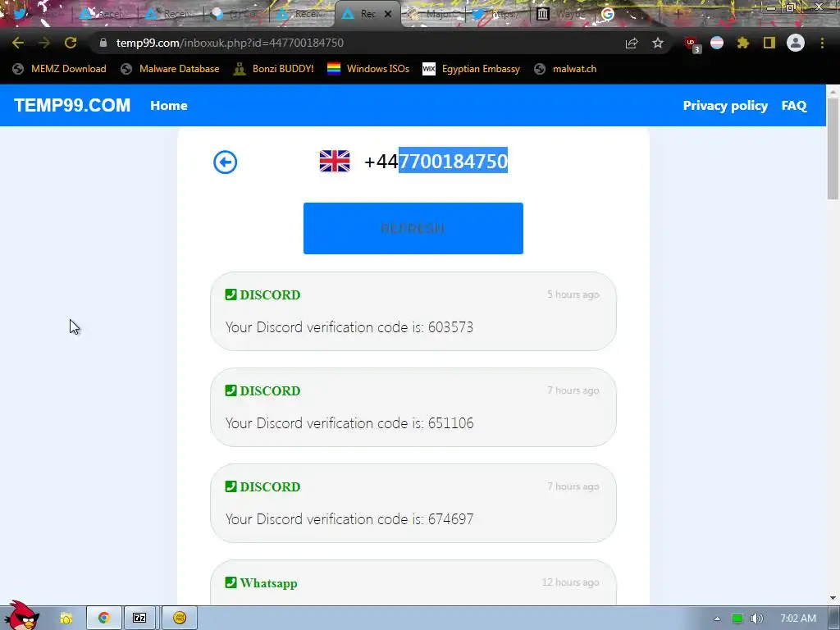840x630 pixels.
Task: Bookmark this page with the star icon
Action: point(658,43)
